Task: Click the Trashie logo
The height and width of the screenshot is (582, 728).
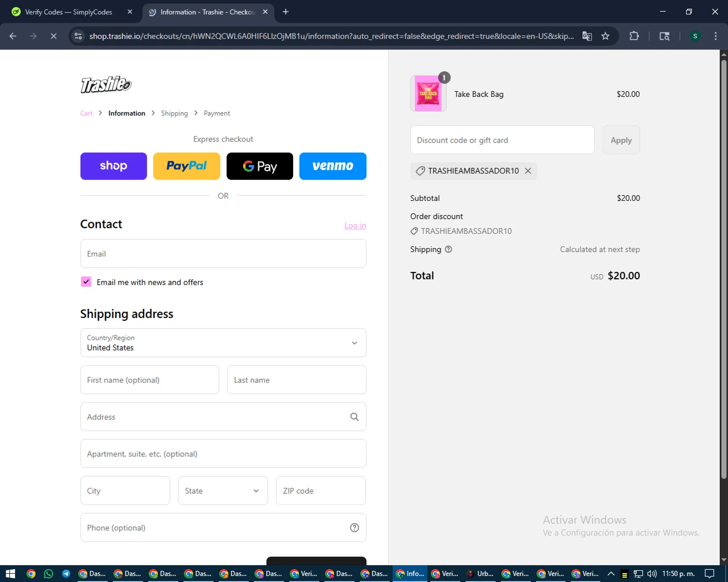Action: [106, 84]
